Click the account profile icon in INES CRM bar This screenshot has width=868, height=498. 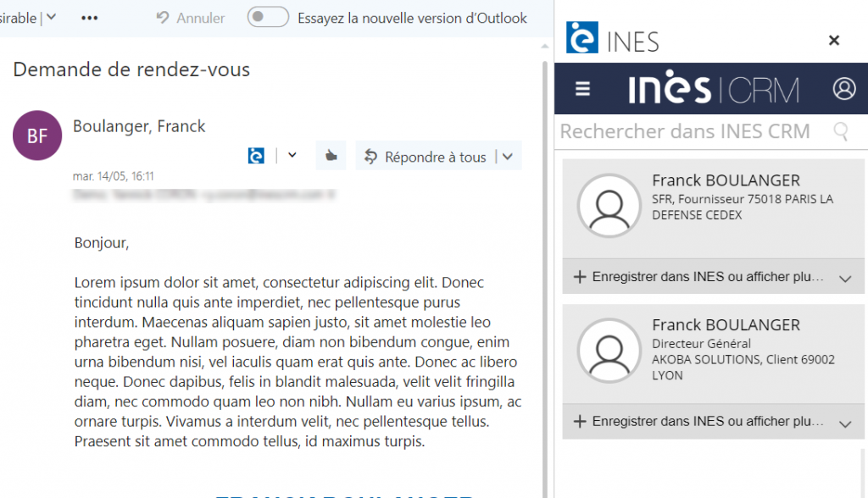pos(845,88)
